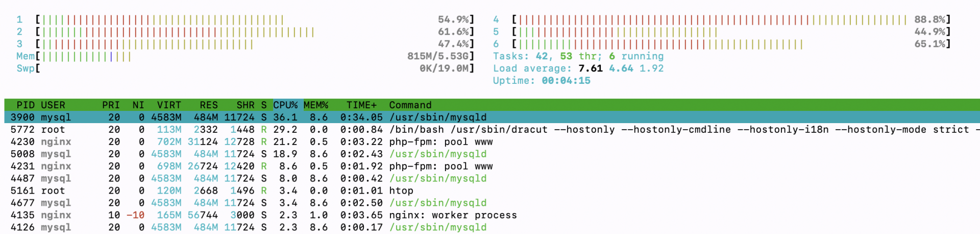Sort by VIRT column header
This screenshot has width=980, height=234.
169,105
